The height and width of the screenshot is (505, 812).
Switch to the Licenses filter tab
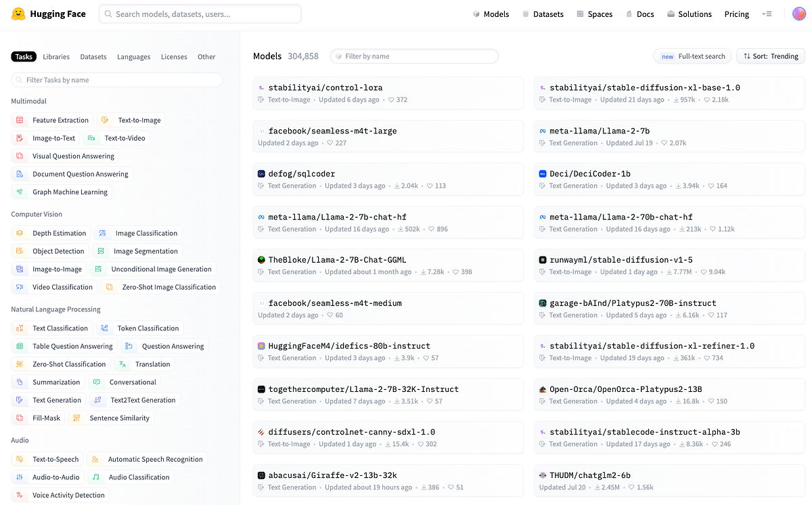point(174,56)
